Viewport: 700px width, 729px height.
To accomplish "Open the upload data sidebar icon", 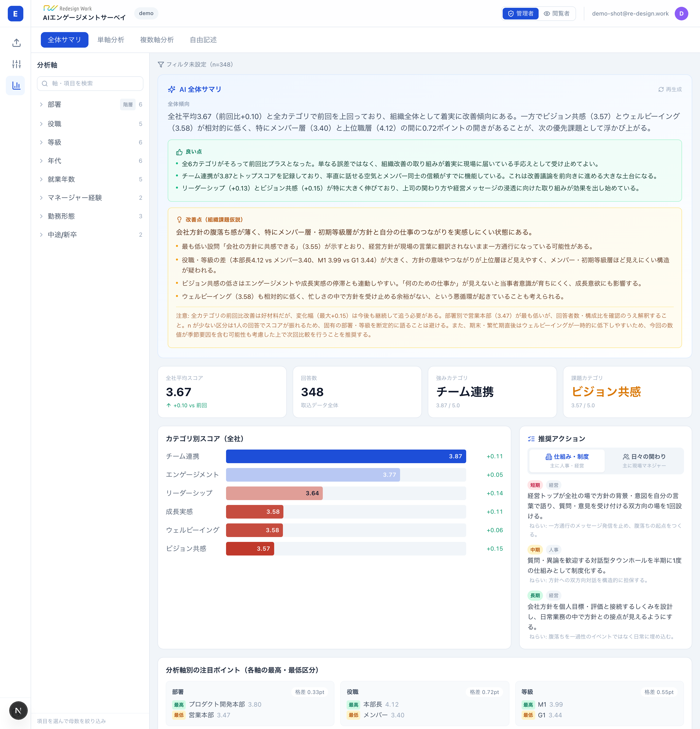I will point(16,43).
